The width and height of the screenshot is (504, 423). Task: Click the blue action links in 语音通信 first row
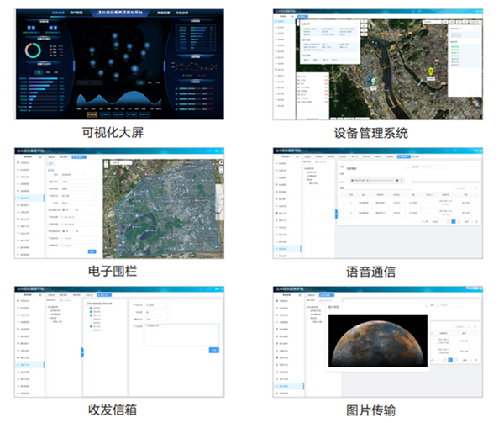(x=465, y=203)
